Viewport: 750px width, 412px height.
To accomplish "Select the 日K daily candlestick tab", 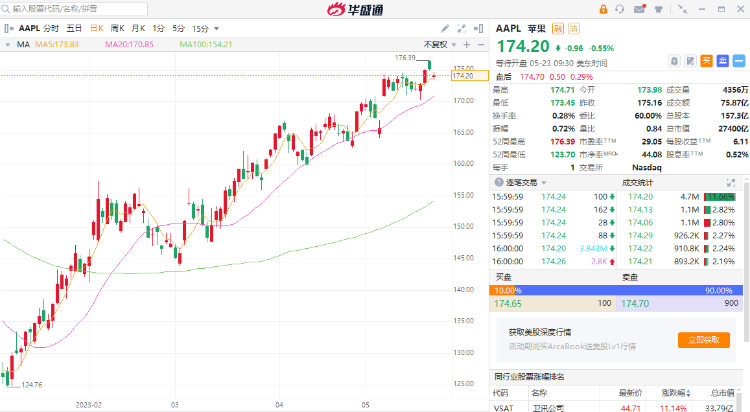I will 97,29.
